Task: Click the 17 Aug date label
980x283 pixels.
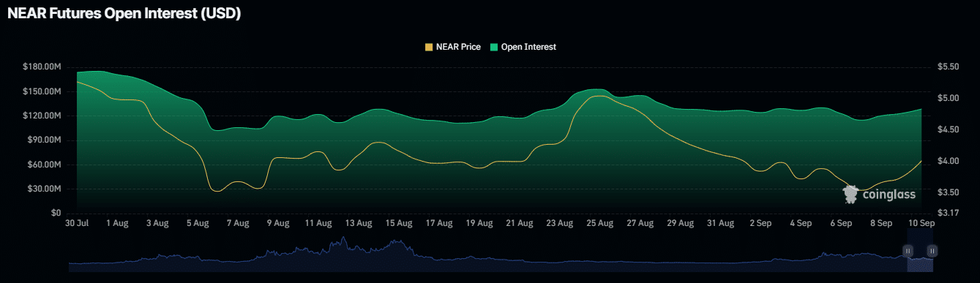Action: (439, 223)
